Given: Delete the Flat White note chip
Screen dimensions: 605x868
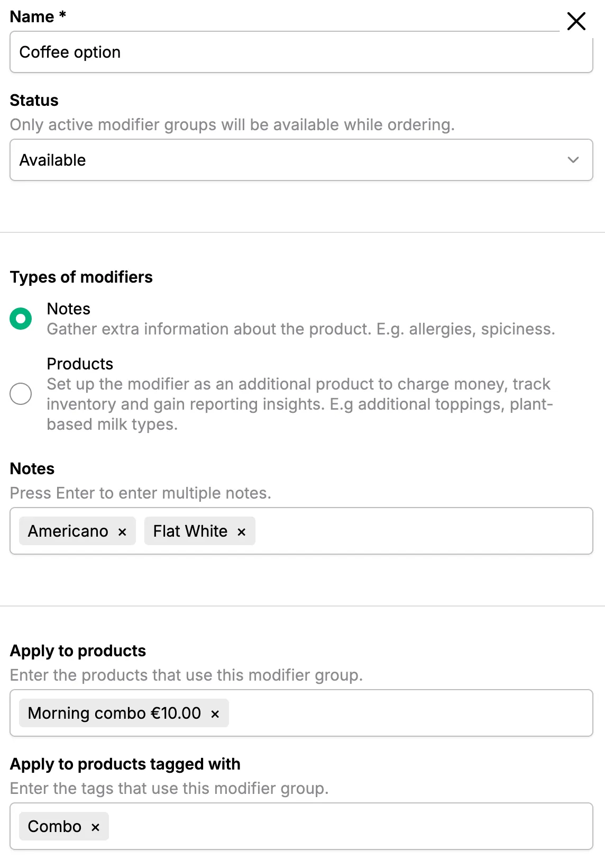Looking at the screenshot, I should pyautogui.click(x=242, y=532).
